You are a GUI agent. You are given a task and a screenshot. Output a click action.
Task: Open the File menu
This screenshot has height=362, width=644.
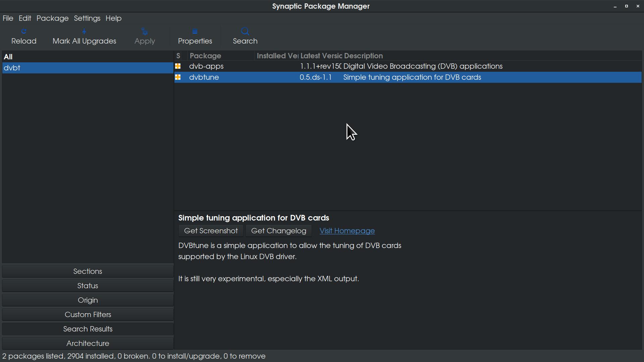click(8, 18)
